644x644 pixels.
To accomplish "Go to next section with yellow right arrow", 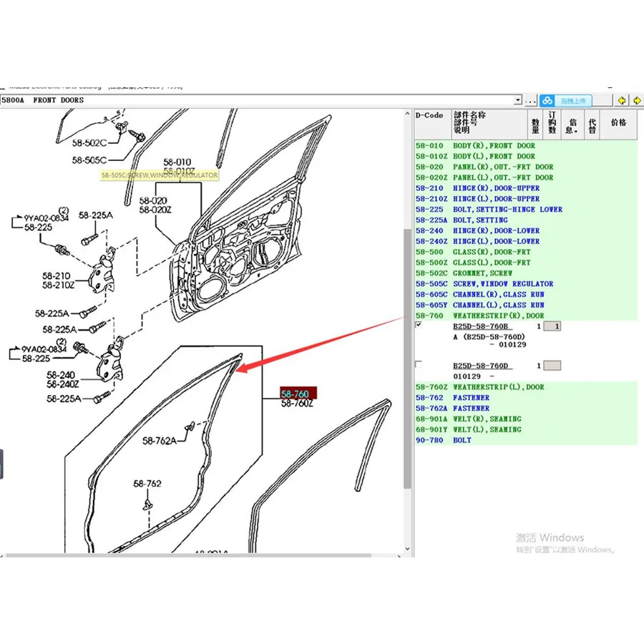I will pos(637,100).
